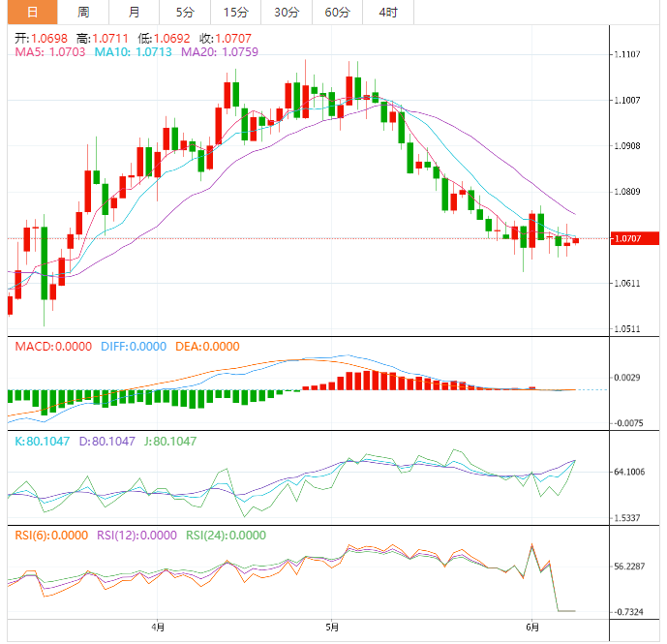The width and height of the screenshot is (667, 644).
Task: Switch to the 60分 chart tab
Action: (x=337, y=13)
